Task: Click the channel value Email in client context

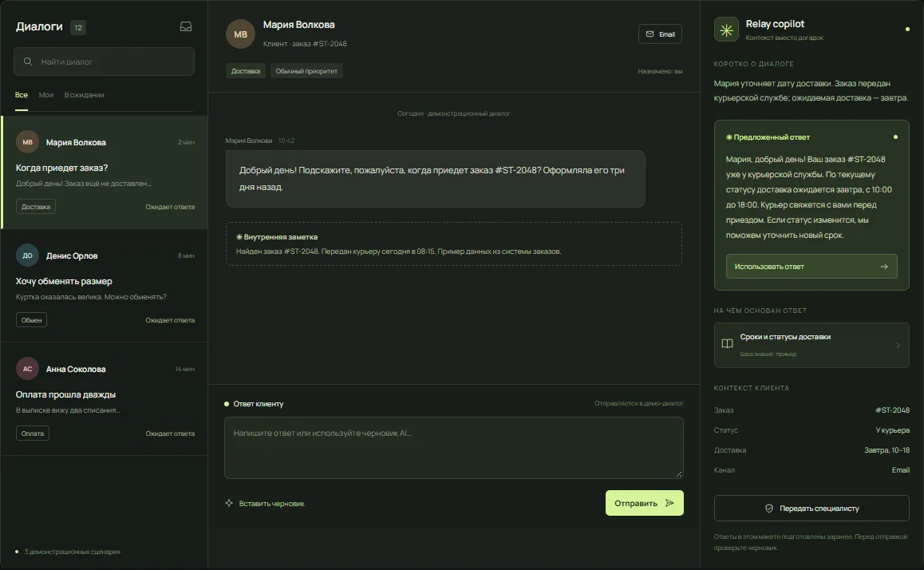Action: click(900, 470)
